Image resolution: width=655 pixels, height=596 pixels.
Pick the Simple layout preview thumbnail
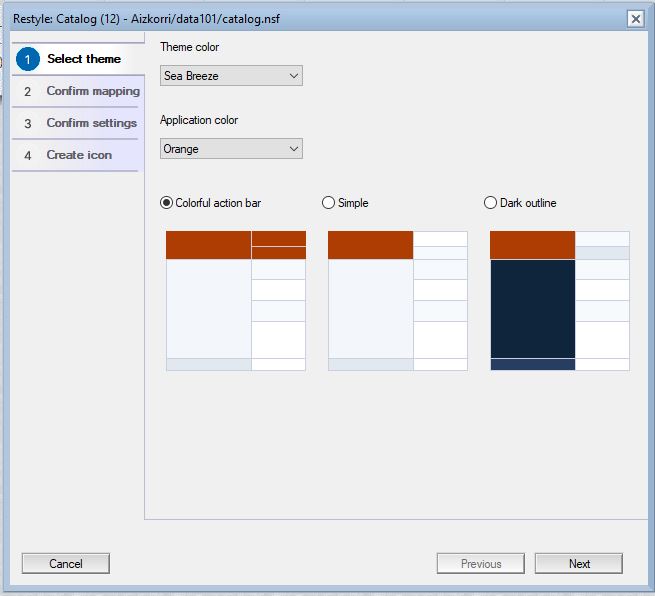(x=398, y=300)
